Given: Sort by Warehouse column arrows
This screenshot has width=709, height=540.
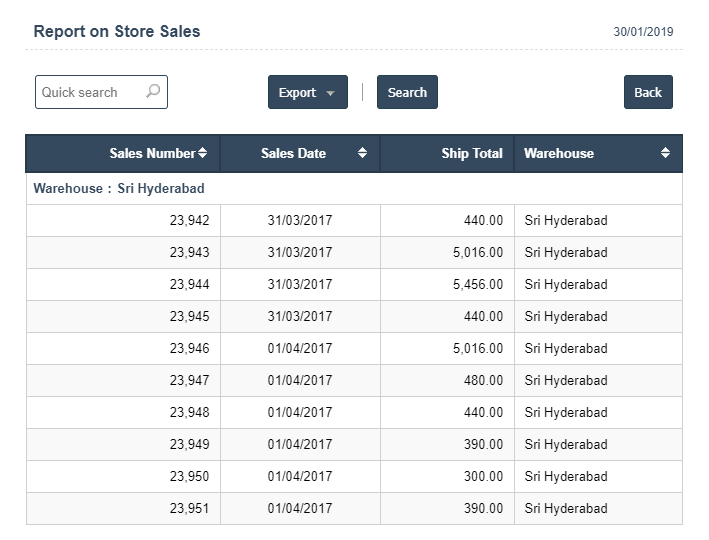Looking at the screenshot, I should [665, 153].
